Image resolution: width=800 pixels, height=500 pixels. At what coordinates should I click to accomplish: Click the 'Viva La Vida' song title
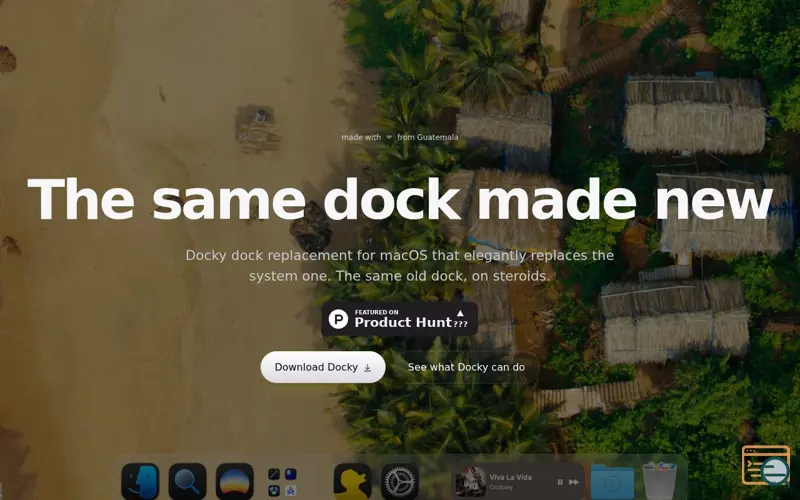pos(511,478)
